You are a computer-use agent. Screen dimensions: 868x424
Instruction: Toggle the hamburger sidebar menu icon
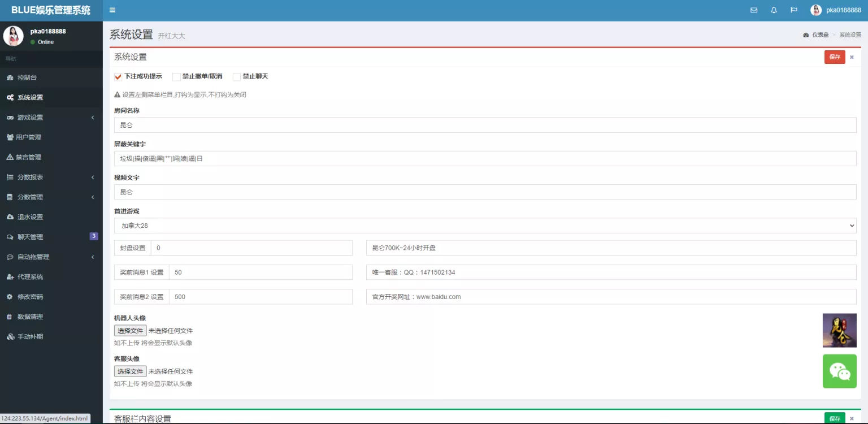coord(112,10)
